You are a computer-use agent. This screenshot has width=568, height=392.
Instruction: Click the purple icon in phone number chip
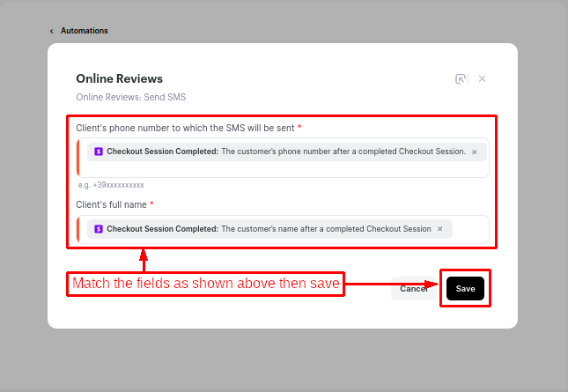(x=99, y=152)
